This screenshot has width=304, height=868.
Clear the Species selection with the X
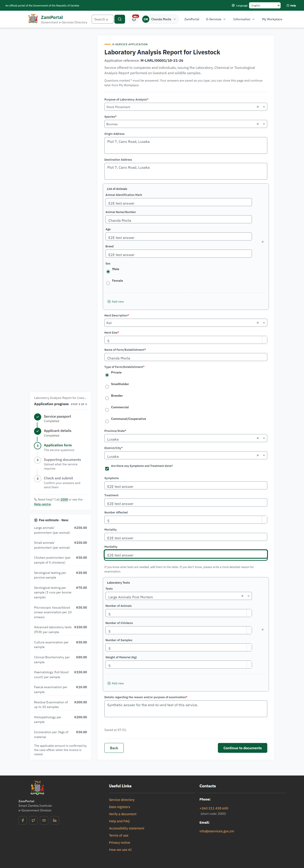click(x=257, y=124)
